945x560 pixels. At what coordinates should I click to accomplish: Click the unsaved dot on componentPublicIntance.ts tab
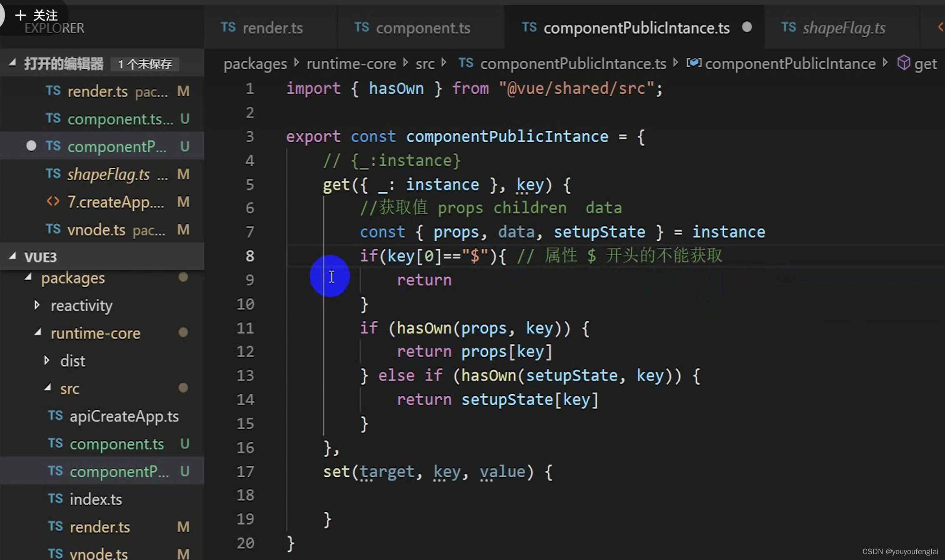(x=747, y=27)
